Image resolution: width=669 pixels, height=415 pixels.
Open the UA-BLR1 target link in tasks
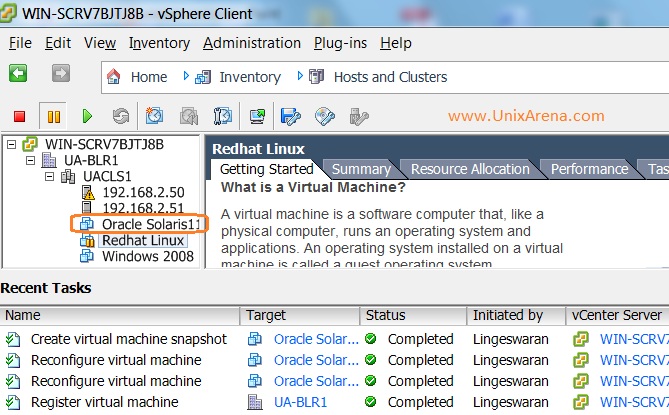pos(300,402)
